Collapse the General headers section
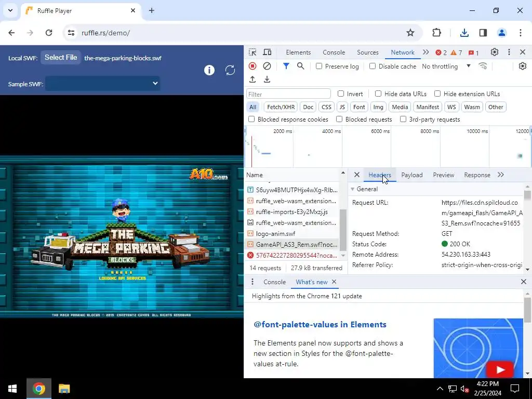 [x=353, y=189]
